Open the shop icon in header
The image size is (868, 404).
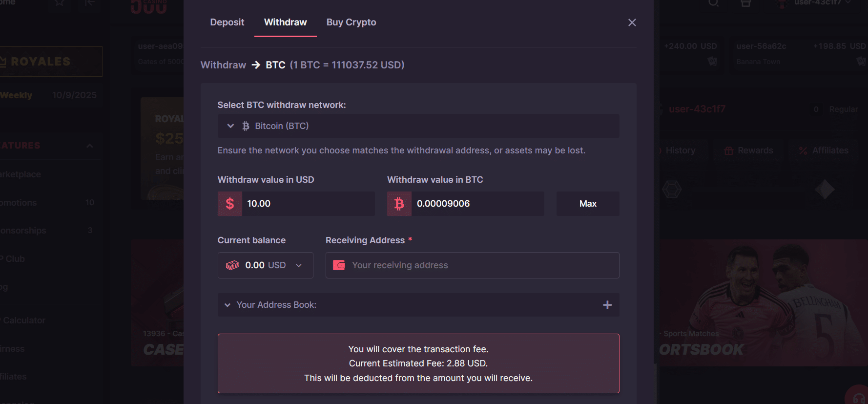point(745,3)
